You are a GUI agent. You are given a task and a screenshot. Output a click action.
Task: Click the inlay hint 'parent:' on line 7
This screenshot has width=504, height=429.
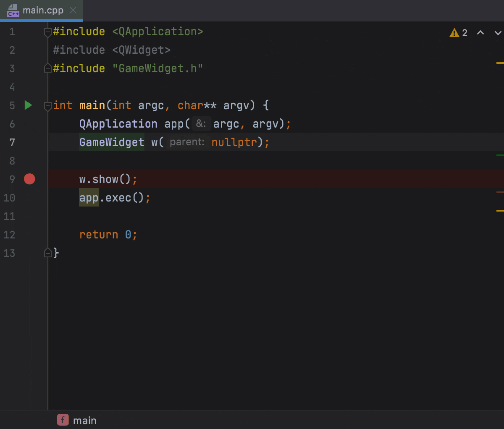(187, 142)
